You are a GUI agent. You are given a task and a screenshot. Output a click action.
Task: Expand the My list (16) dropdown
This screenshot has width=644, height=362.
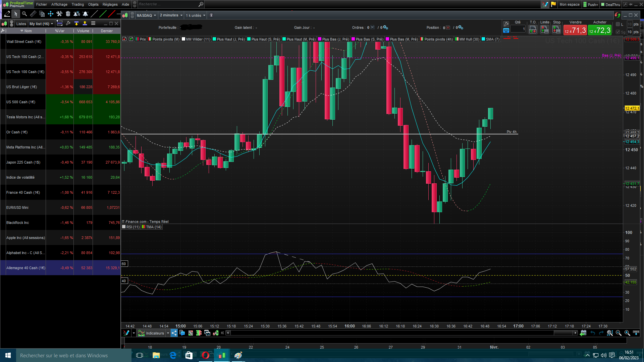pyautogui.click(x=41, y=24)
